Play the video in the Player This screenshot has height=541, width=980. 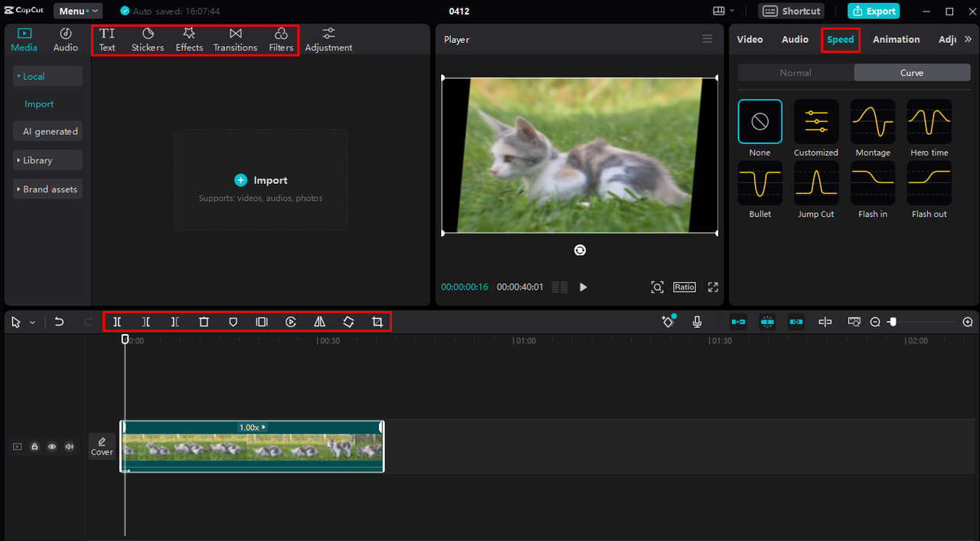point(583,287)
